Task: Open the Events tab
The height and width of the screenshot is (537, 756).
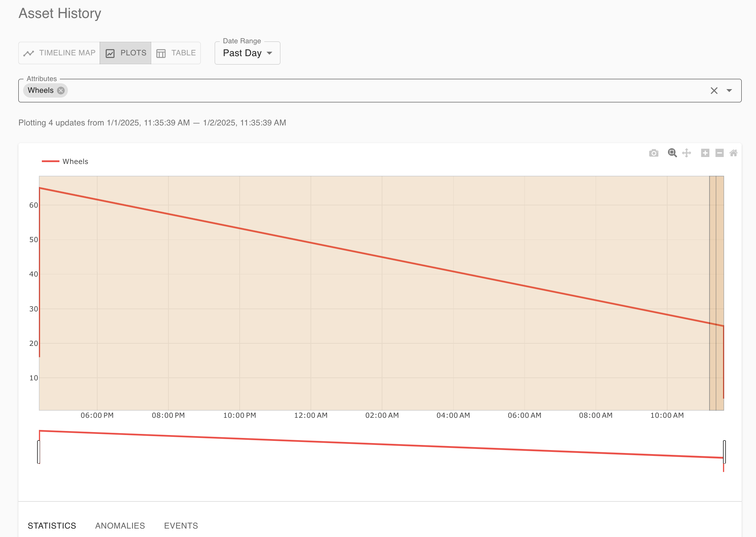Action: 181,526
